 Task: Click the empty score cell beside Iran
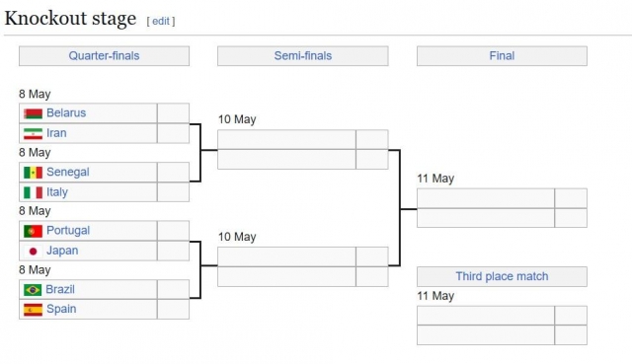pyautogui.click(x=173, y=133)
